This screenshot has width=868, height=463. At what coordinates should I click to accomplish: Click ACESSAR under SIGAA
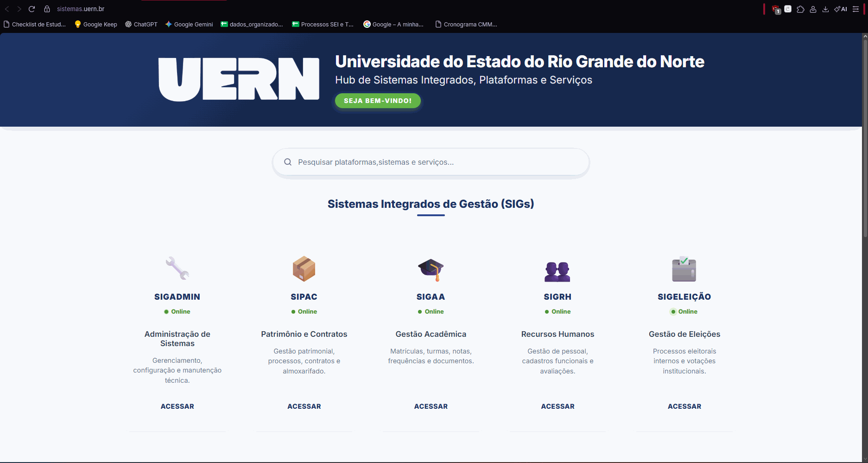coord(431,406)
